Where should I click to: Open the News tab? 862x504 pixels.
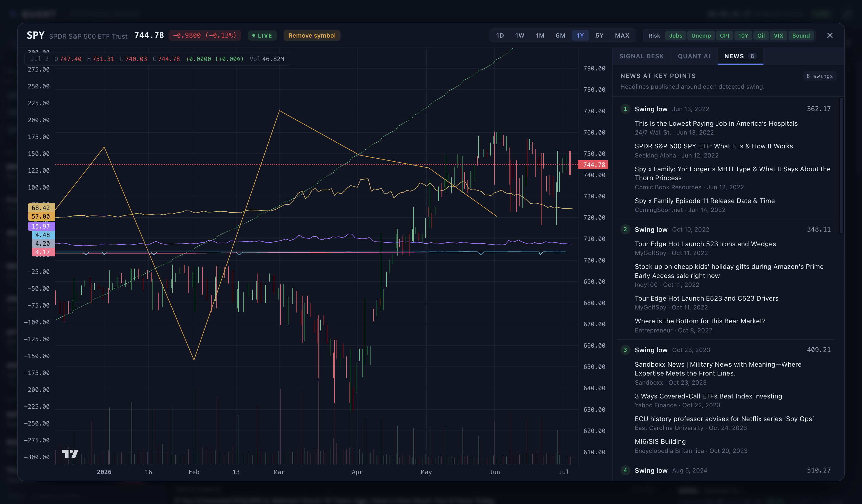[740, 56]
